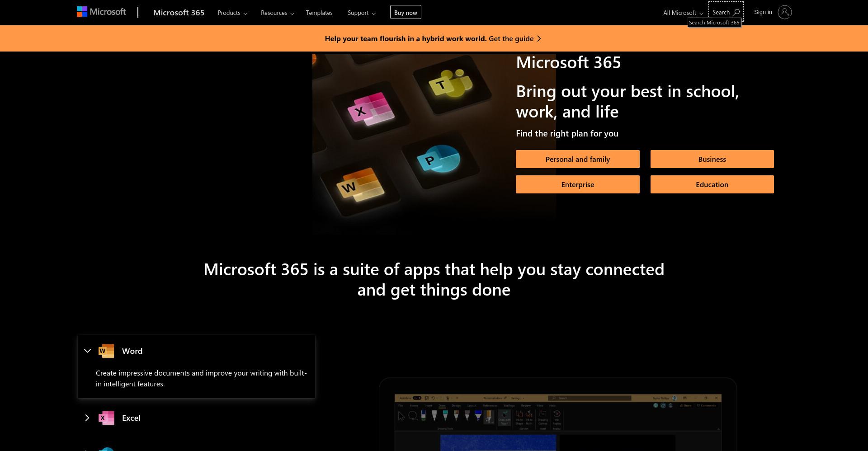Click the Word heading text

132,351
